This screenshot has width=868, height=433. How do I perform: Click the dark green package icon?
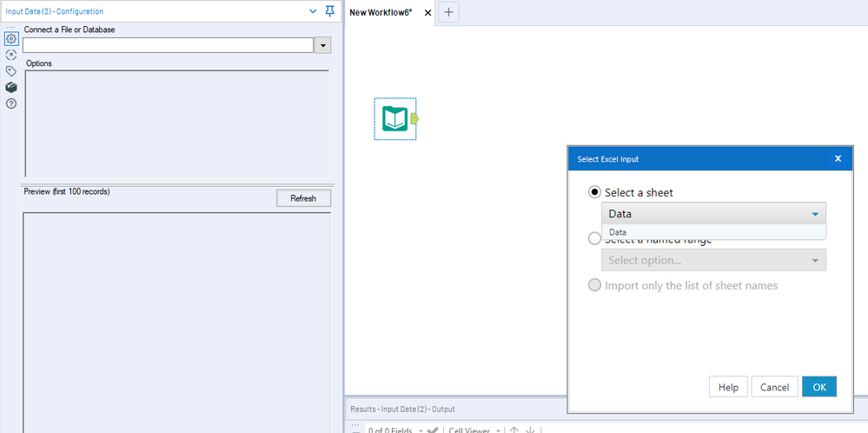pos(11,88)
